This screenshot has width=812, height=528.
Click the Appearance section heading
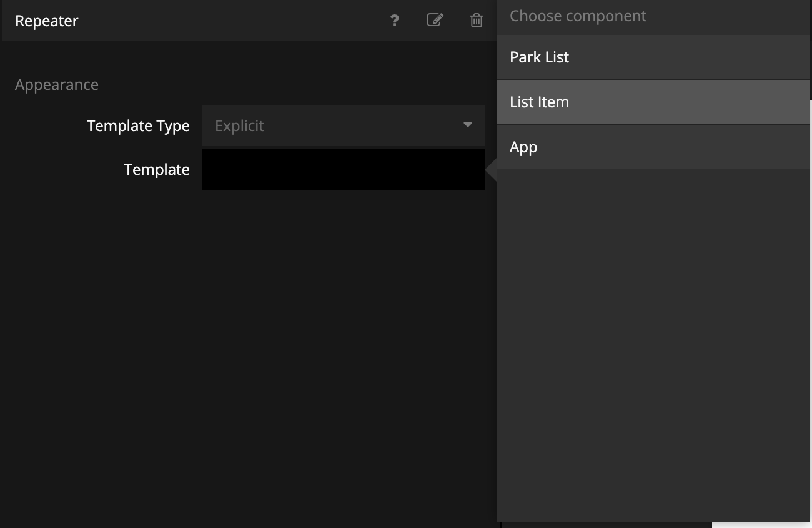click(57, 85)
